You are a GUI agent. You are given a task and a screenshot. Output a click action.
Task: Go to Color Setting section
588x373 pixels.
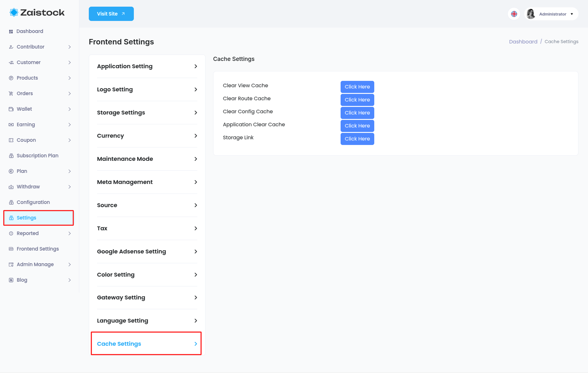147,275
